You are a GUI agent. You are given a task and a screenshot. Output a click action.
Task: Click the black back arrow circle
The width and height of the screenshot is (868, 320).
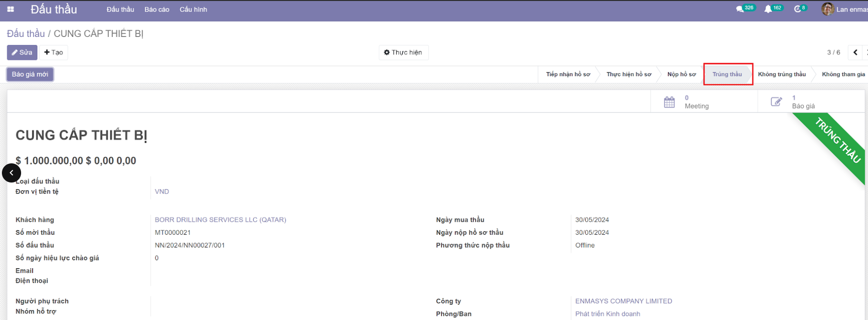(12, 173)
